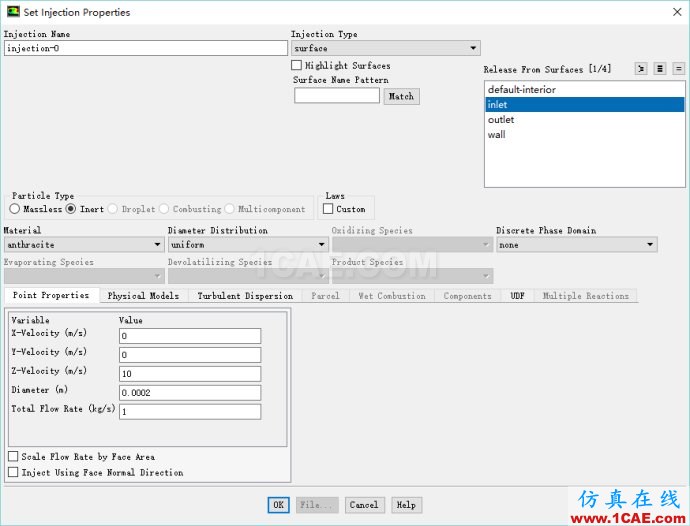Check Scale Flow Rate by Face Area
This screenshot has height=526, width=690.
(x=13, y=457)
